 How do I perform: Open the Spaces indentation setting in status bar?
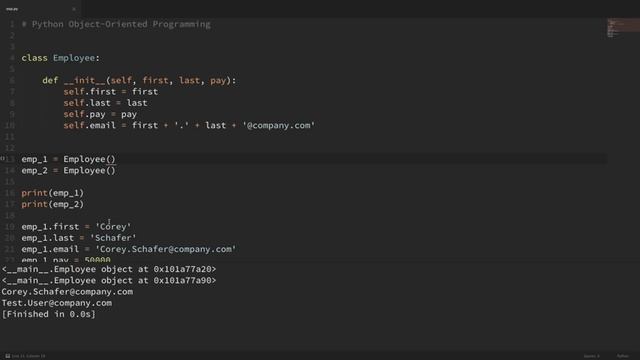click(x=592, y=356)
